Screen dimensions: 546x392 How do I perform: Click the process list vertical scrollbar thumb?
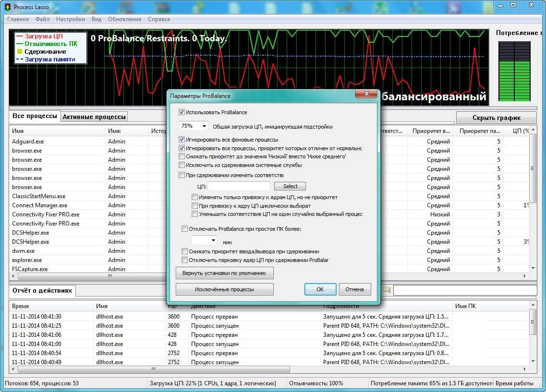pos(533,168)
